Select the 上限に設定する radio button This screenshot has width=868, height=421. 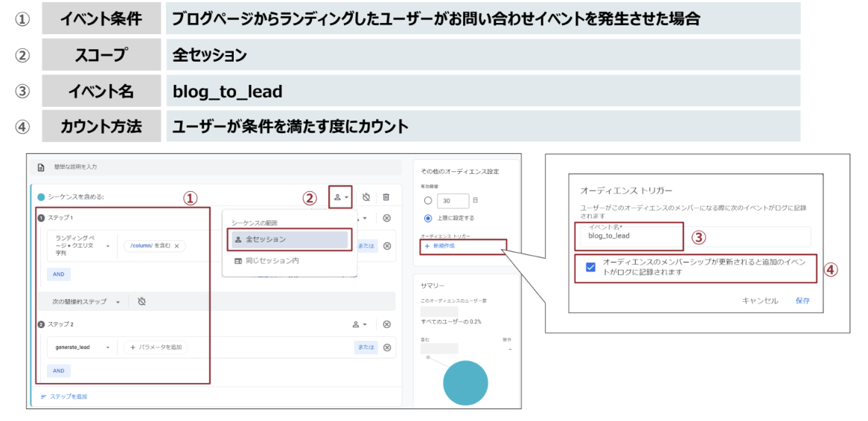(427, 218)
